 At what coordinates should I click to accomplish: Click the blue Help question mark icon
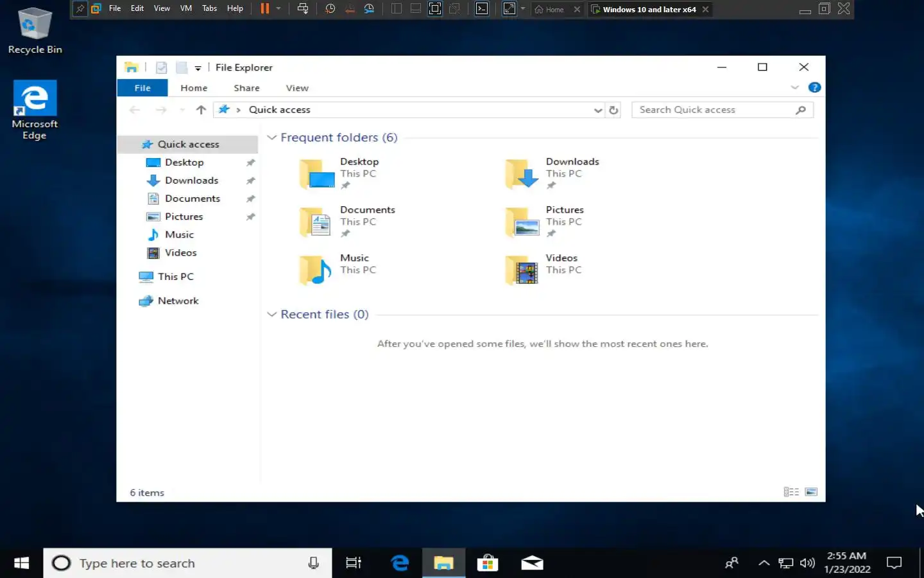click(815, 87)
